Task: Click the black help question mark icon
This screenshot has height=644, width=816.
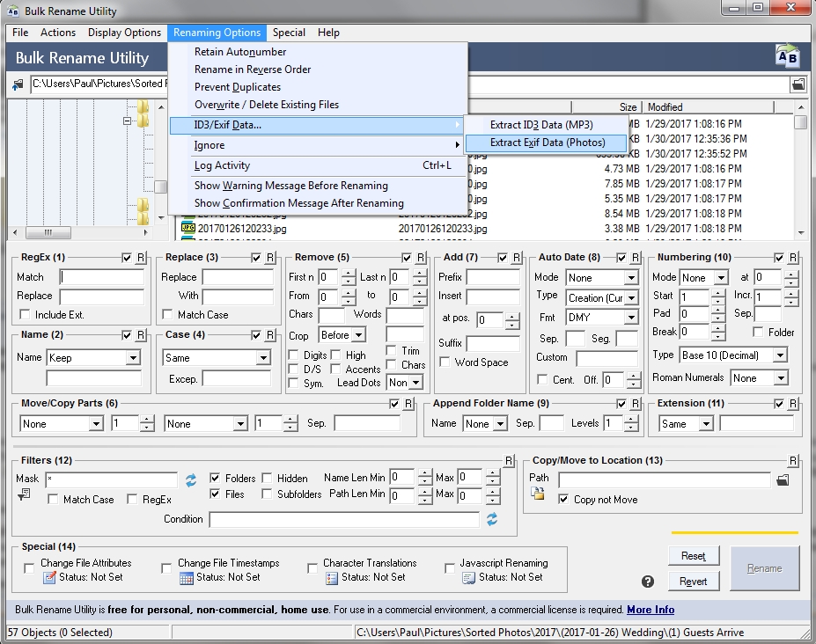Action: (647, 582)
